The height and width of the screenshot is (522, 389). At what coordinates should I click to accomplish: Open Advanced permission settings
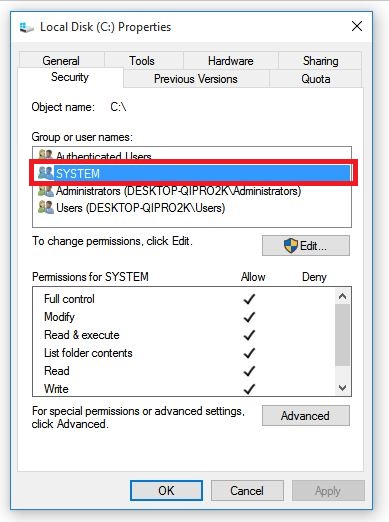pyautogui.click(x=306, y=416)
